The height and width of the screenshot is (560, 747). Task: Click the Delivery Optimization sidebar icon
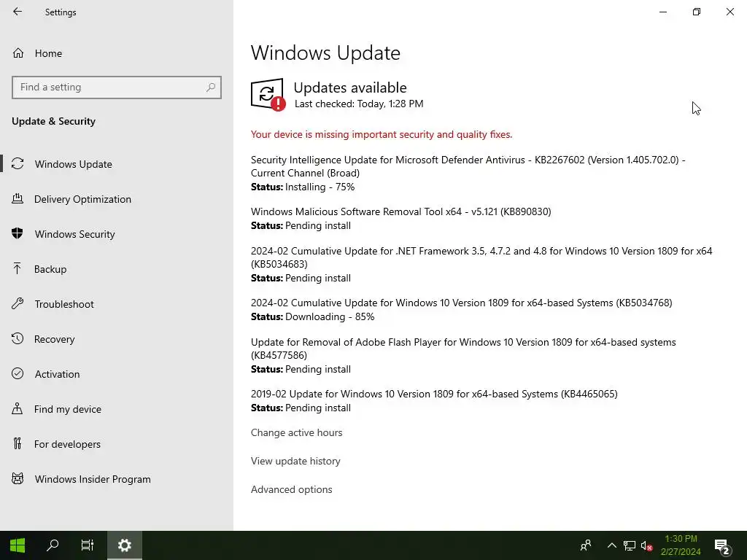pyautogui.click(x=18, y=198)
